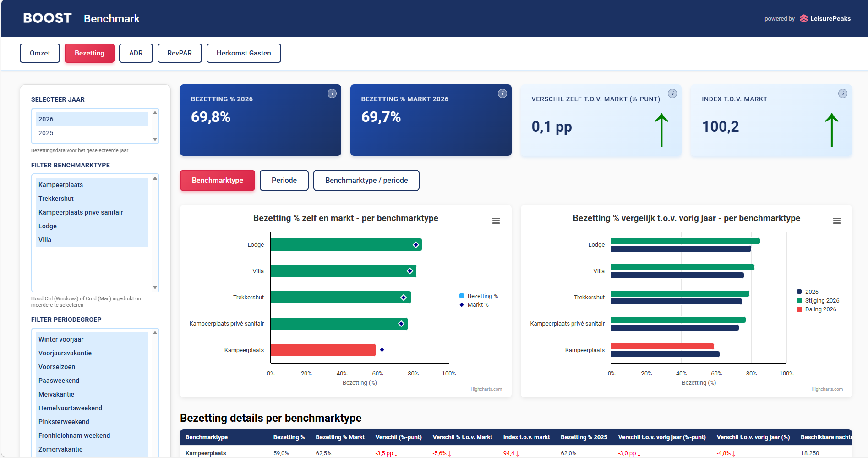This screenshot has height=458, width=868.
Task: Choose Zomervakantie in periodegroep filter
Action: click(x=60, y=449)
